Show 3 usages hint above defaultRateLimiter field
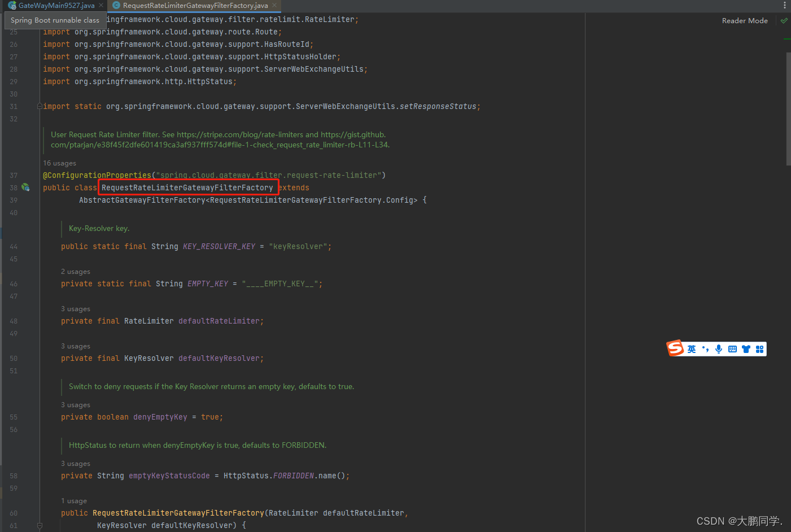This screenshot has height=532, width=791. tap(76, 309)
